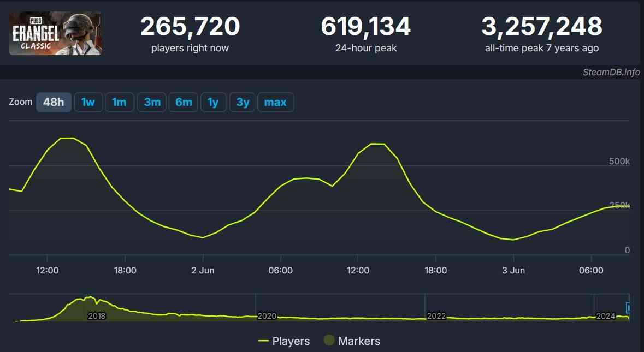Set the chart zoom to 1m

pyautogui.click(x=119, y=102)
